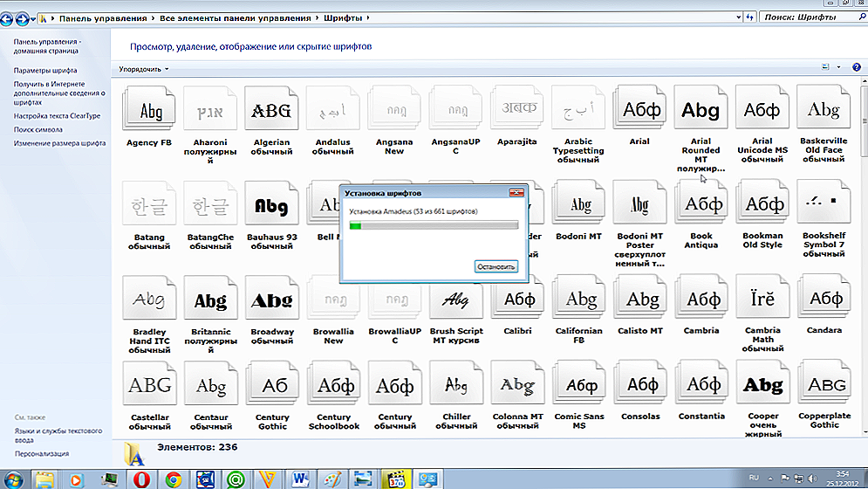Select the Aparajita font icon
The height and width of the screenshot is (489, 868).
point(516,107)
